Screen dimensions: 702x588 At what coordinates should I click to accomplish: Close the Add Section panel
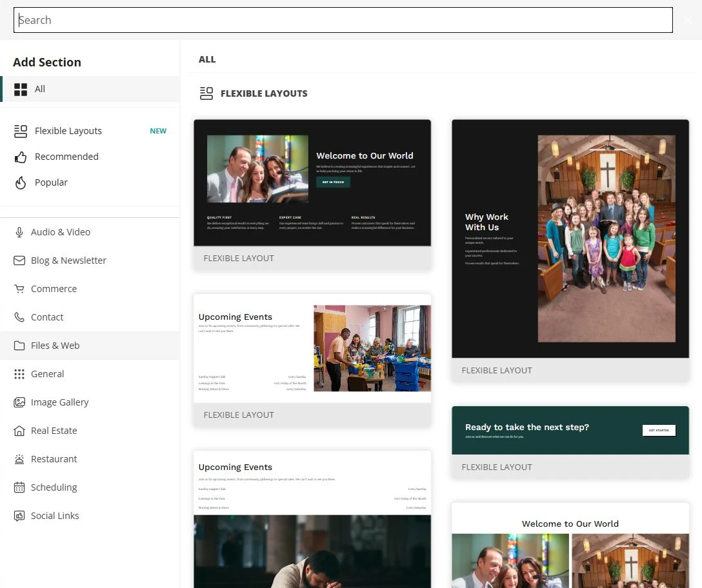pos(688,20)
